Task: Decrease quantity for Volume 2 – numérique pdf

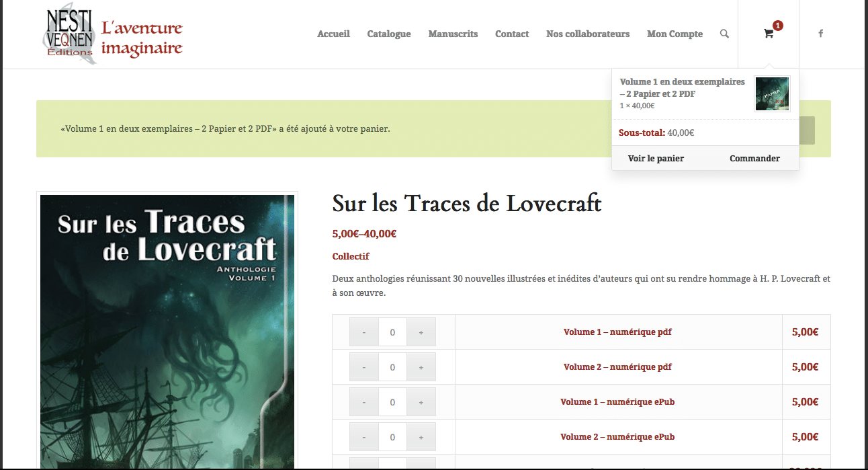Action: coord(364,367)
